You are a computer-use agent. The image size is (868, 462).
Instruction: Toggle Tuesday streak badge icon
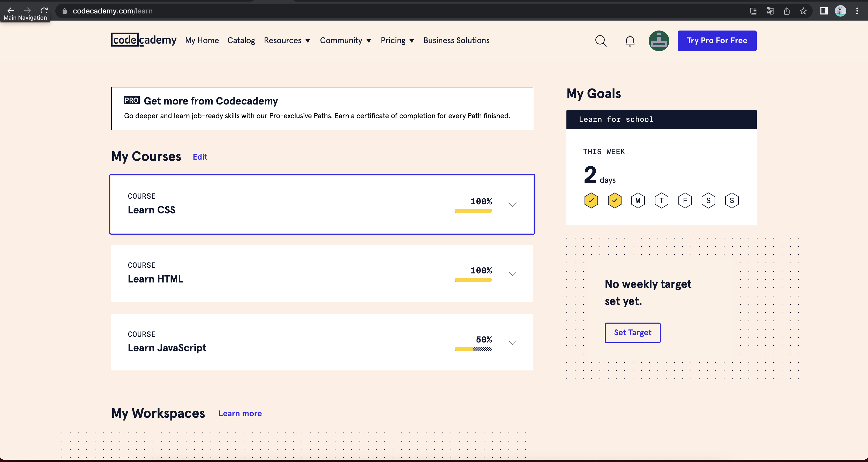click(615, 200)
